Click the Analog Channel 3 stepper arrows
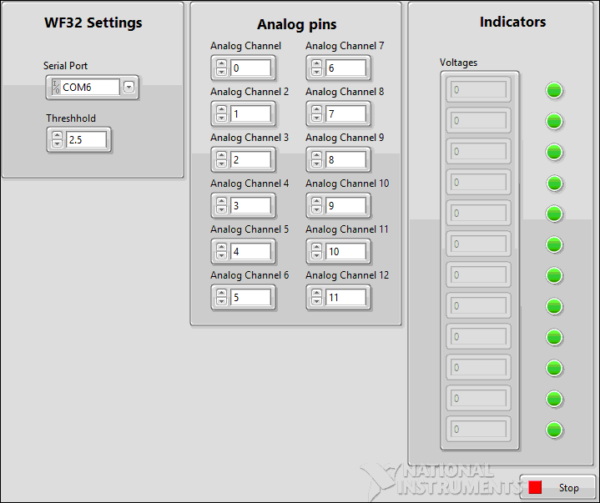The image size is (600, 503). (x=221, y=160)
